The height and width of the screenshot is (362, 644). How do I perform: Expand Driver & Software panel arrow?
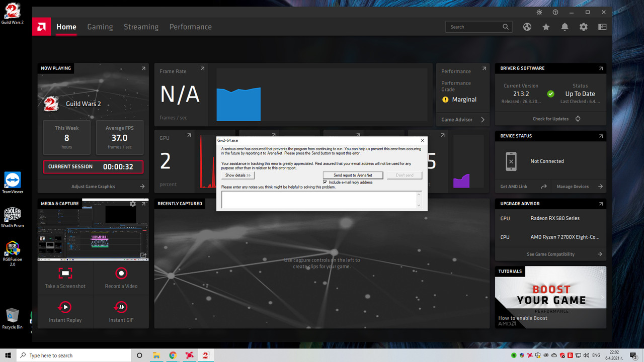click(x=601, y=68)
